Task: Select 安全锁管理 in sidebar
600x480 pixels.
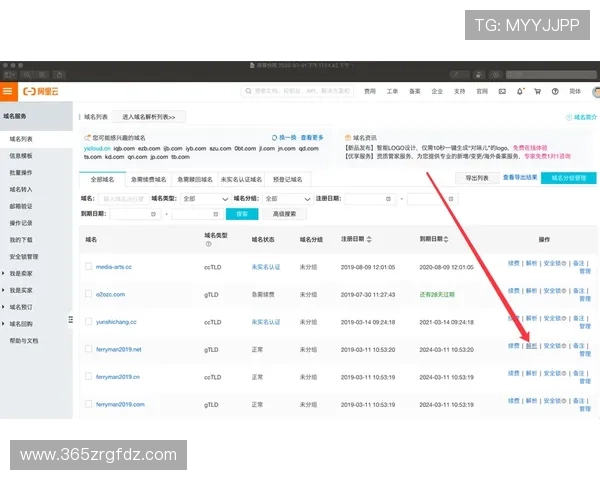Action: point(24,256)
